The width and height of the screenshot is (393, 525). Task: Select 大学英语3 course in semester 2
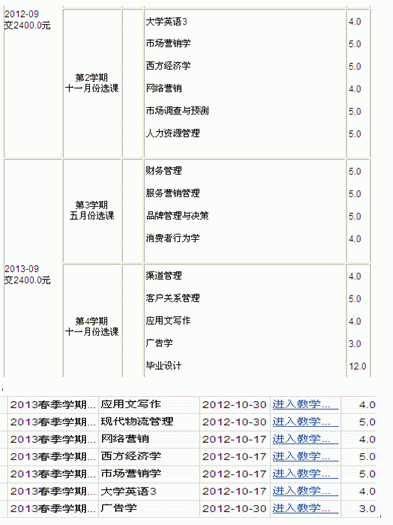pos(166,22)
